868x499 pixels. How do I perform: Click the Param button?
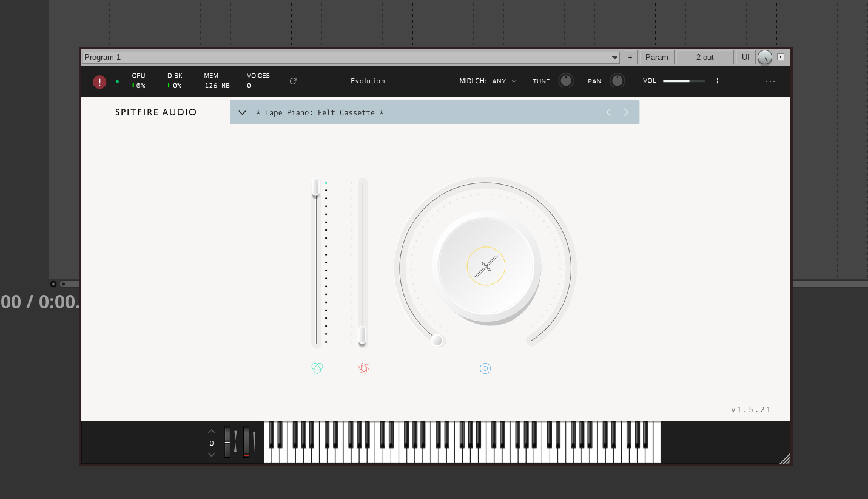pyautogui.click(x=657, y=57)
